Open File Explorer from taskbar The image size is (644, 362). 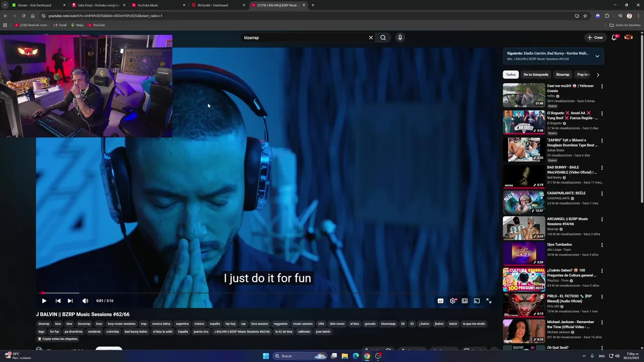[345, 356]
